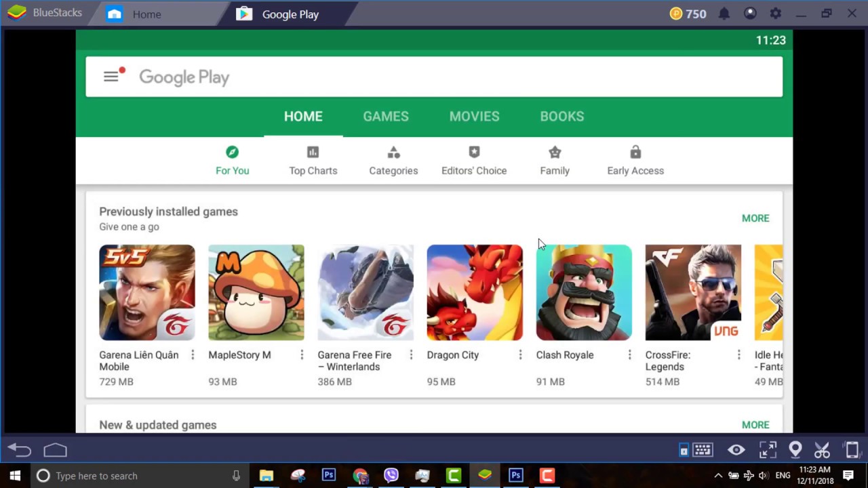Viewport: 868px width, 488px height.
Task: Open Viber from the taskbar
Action: [391, 476]
